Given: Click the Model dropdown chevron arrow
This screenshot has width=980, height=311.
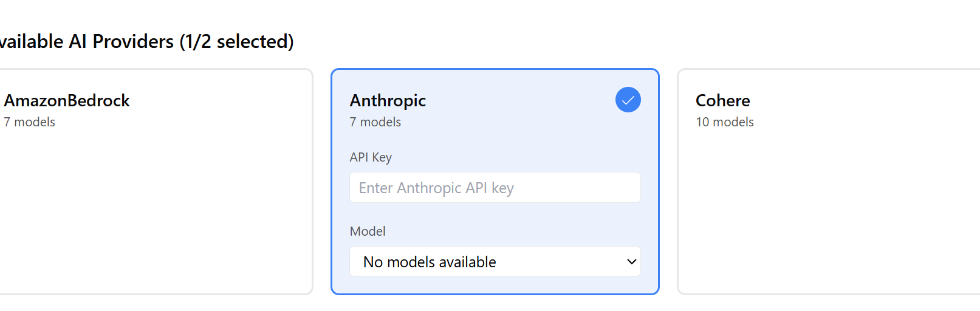Looking at the screenshot, I should (x=631, y=262).
